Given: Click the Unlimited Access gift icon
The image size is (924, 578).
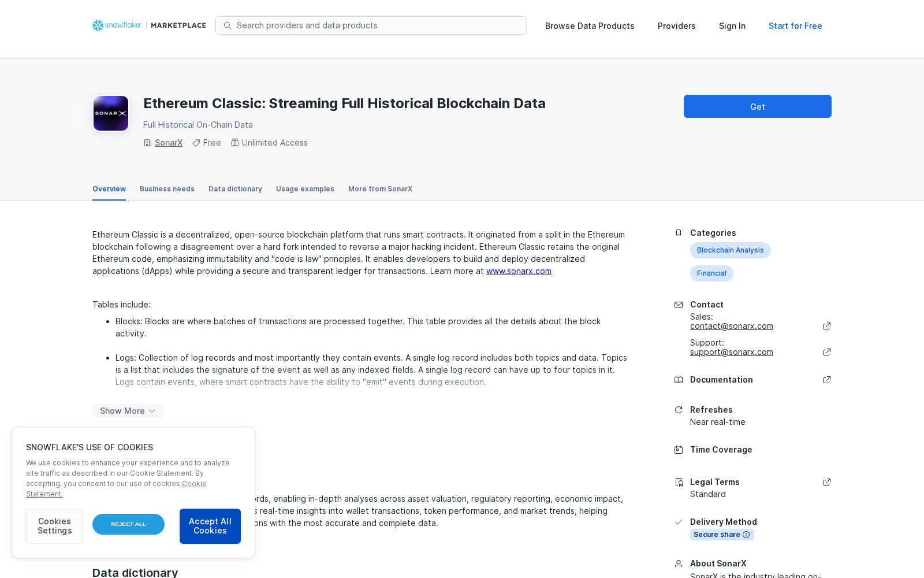Looking at the screenshot, I should pyautogui.click(x=235, y=142).
